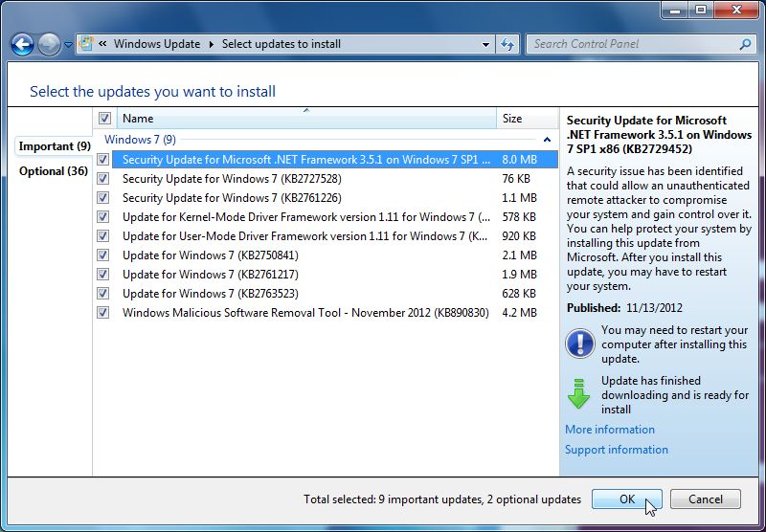The height and width of the screenshot is (532, 766).
Task: Uncheck Update for Windows 7 KB2761217
Action: click(103, 275)
